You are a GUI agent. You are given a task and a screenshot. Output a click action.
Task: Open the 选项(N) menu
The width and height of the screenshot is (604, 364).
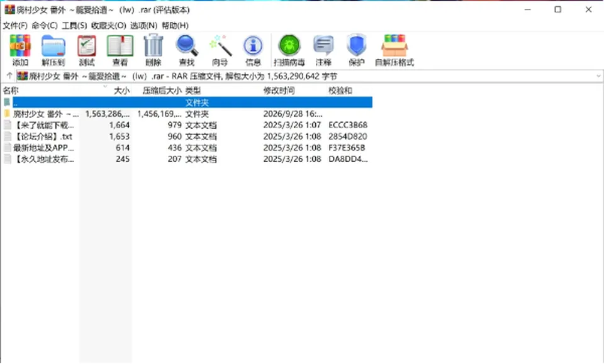[x=143, y=25]
